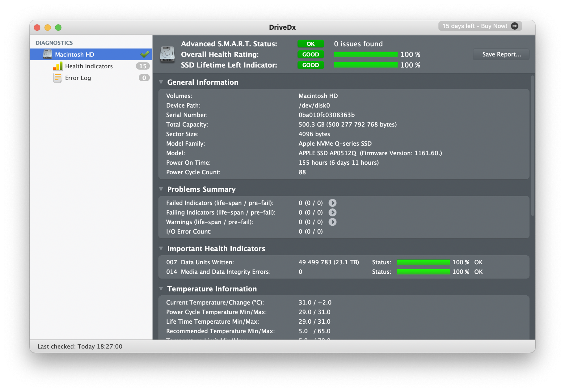
Task: Toggle visibility of Health Indicators panel
Action: (x=88, y=67)
